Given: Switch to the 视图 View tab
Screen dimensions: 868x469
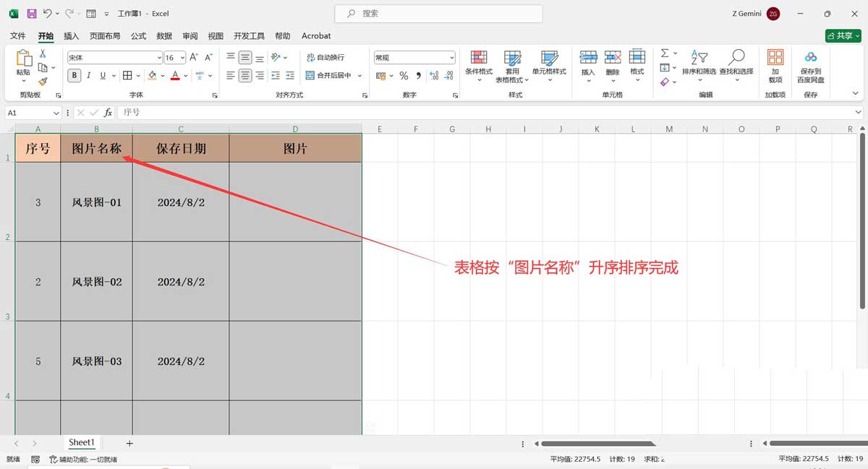Looking at the screenshot, I should [216, 36].
